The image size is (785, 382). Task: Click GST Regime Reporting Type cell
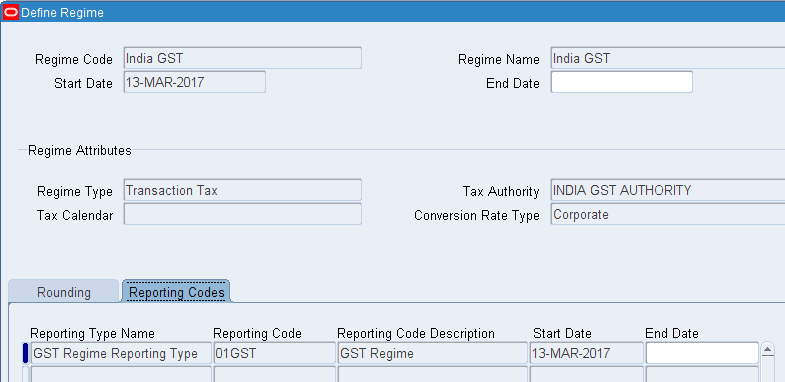click(x=121, y=353)
